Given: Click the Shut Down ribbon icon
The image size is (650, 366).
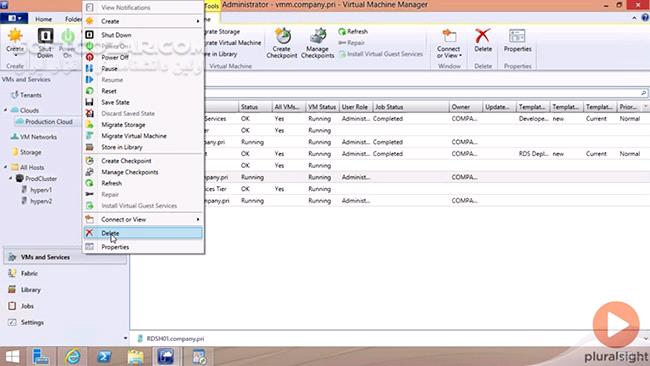Looking at the screenshot, I should (x=45, y=43).
